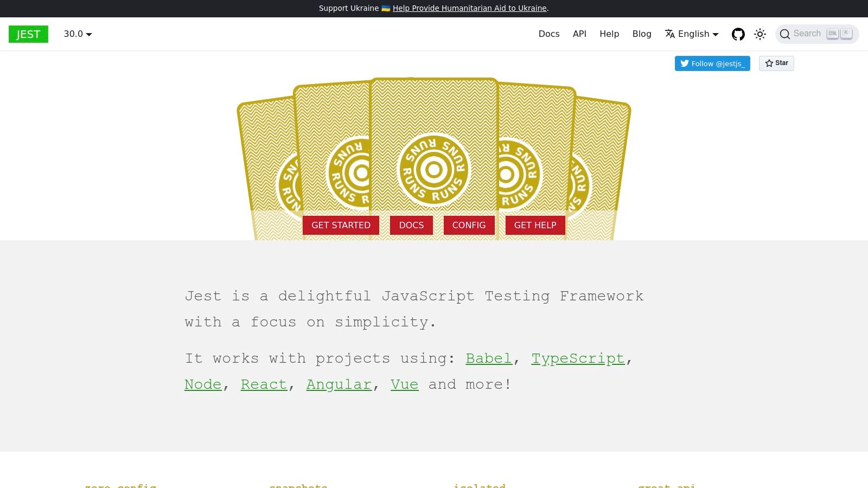Expand the English language dropdown
Screen dimensions: 868x488
click(x=692, y=34)
